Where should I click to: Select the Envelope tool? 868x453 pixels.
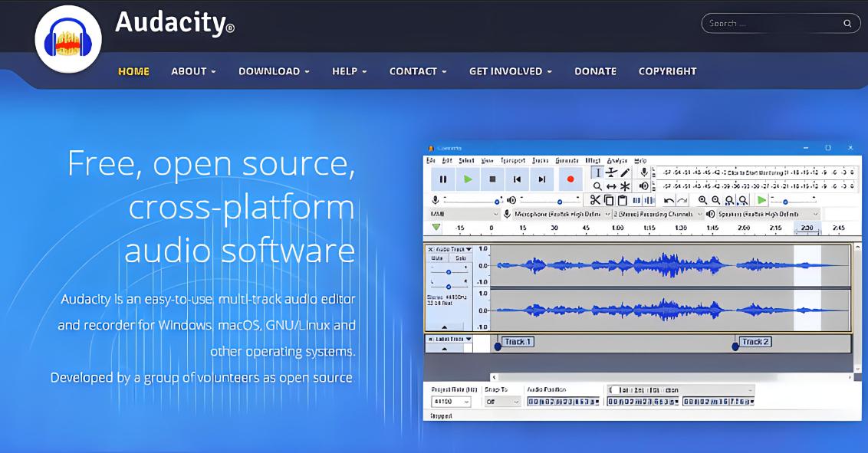[x=611, y=172]
